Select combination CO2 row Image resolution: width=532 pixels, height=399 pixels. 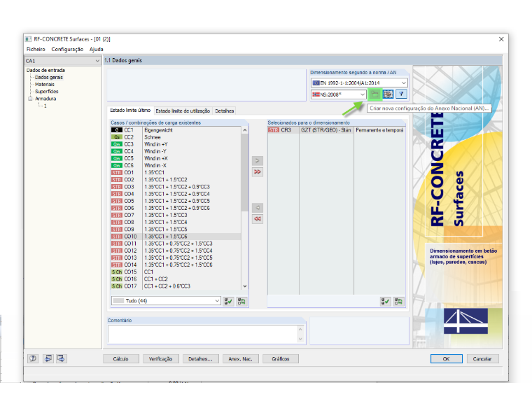[176, 180]
